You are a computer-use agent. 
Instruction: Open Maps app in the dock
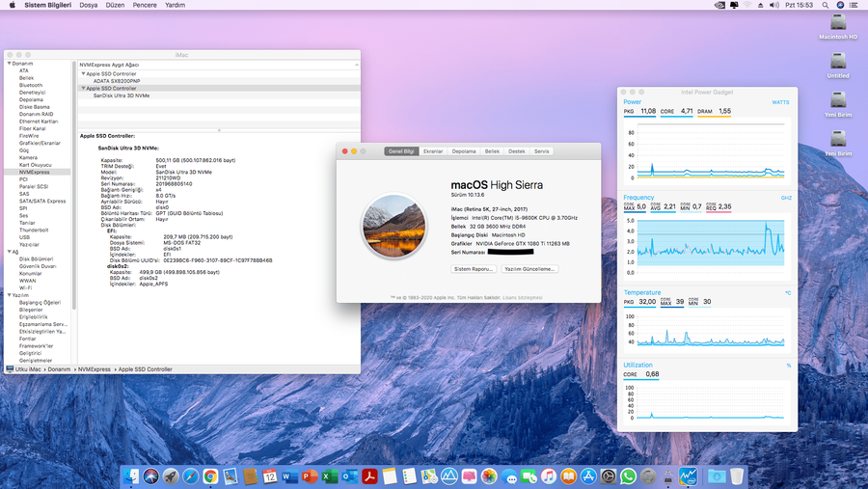429,476
